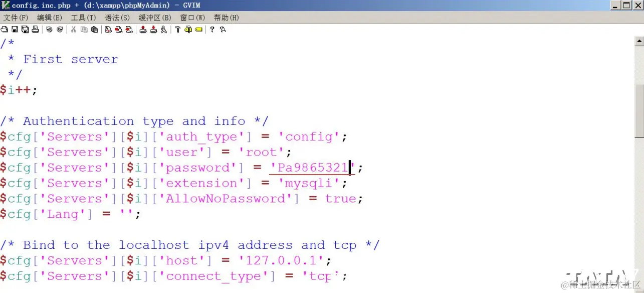
Task: Open the 帮助(H) menu
Action: click(227, 18)
